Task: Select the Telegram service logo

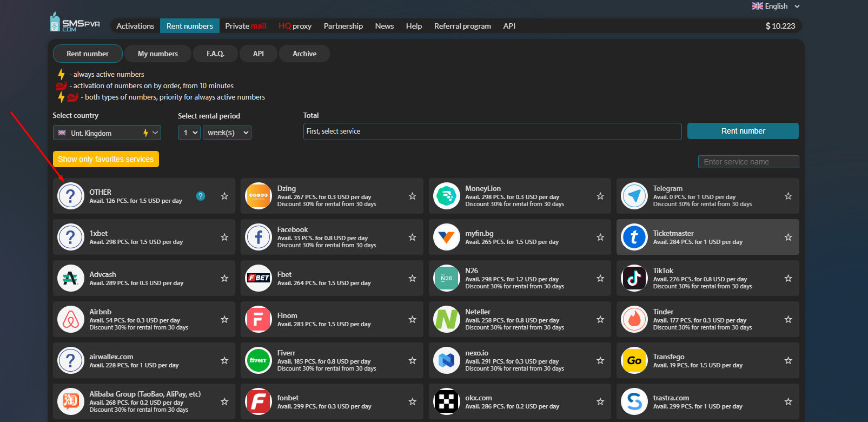Action: (x=634, y=196)
